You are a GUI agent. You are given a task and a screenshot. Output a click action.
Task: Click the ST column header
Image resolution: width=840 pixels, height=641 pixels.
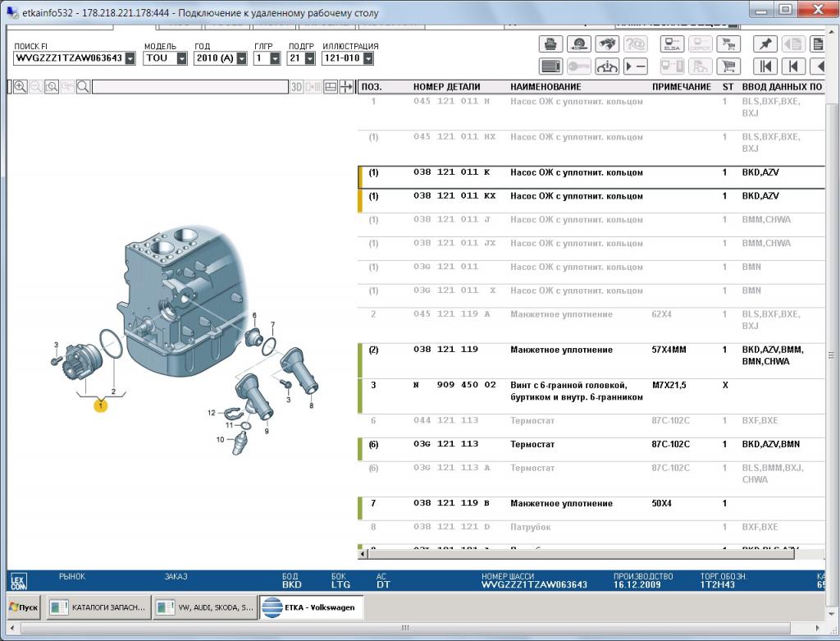[728, 87]
